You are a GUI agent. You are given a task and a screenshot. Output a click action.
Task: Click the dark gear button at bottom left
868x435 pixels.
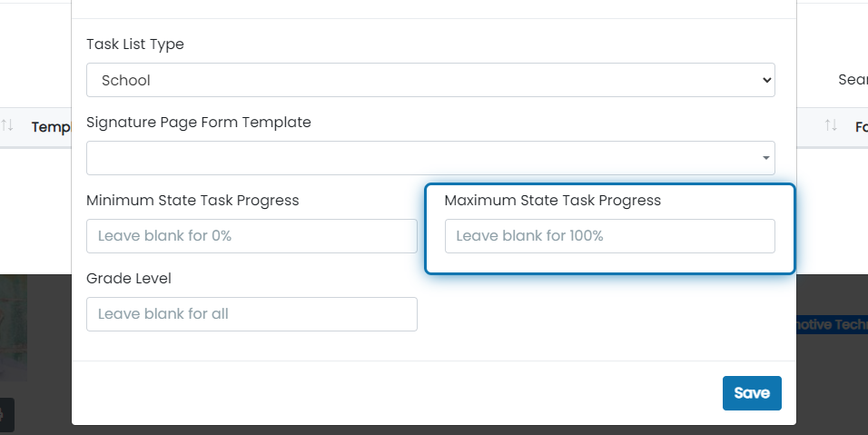pos(5,414)
